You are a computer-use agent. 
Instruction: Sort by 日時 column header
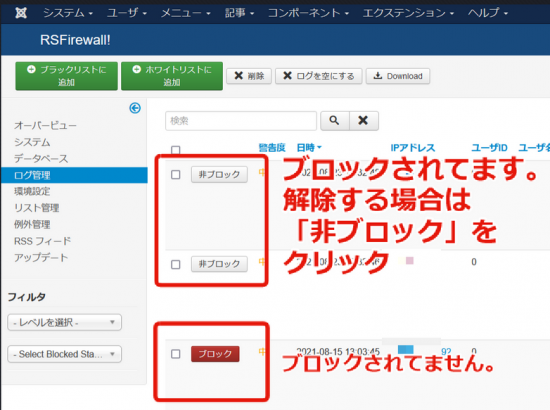(309, 148)
